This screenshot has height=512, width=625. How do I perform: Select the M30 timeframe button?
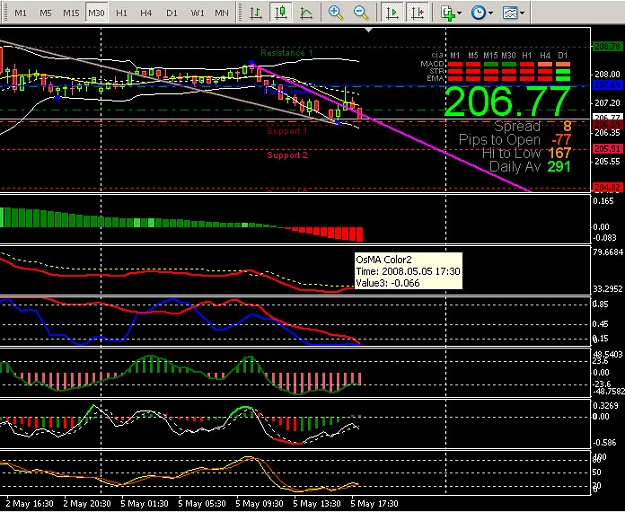tap(96, 13)
